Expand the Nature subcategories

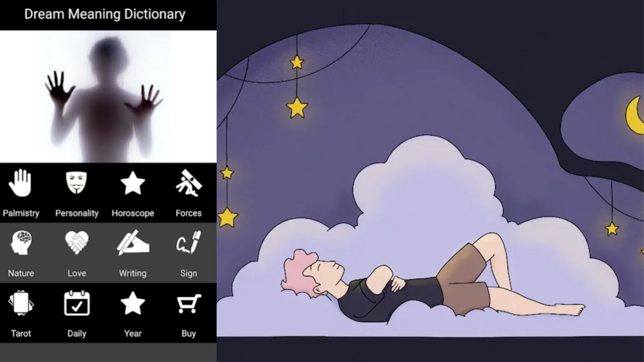click(x=21, y=252)
